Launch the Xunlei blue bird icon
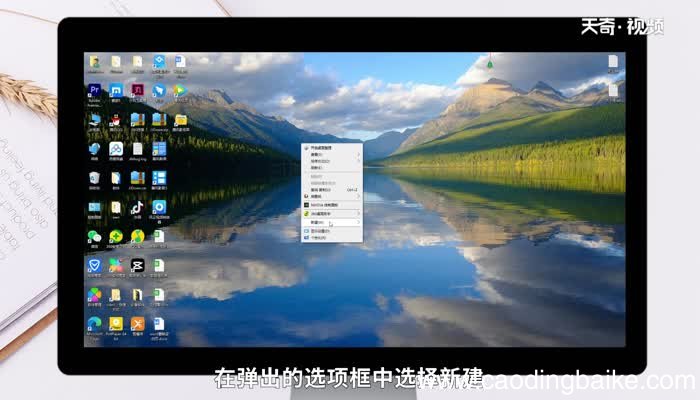The width and height of the screenshot is (700, 400). [x=94, y=149]
